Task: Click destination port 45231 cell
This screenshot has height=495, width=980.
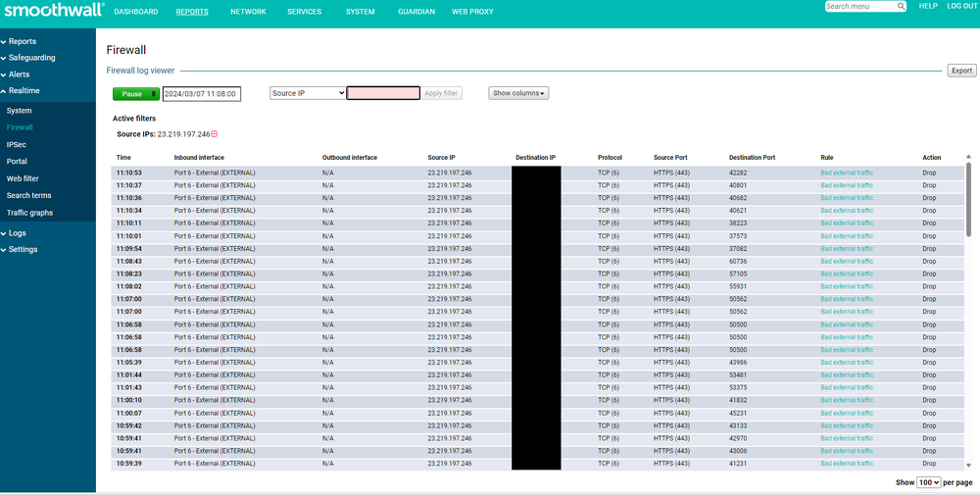Action: click(738, 413)
